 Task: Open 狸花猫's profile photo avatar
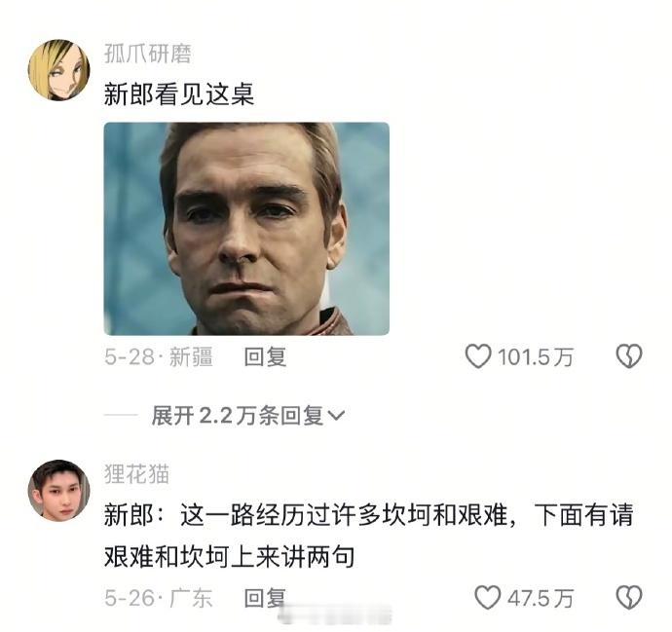pos(58,491)
